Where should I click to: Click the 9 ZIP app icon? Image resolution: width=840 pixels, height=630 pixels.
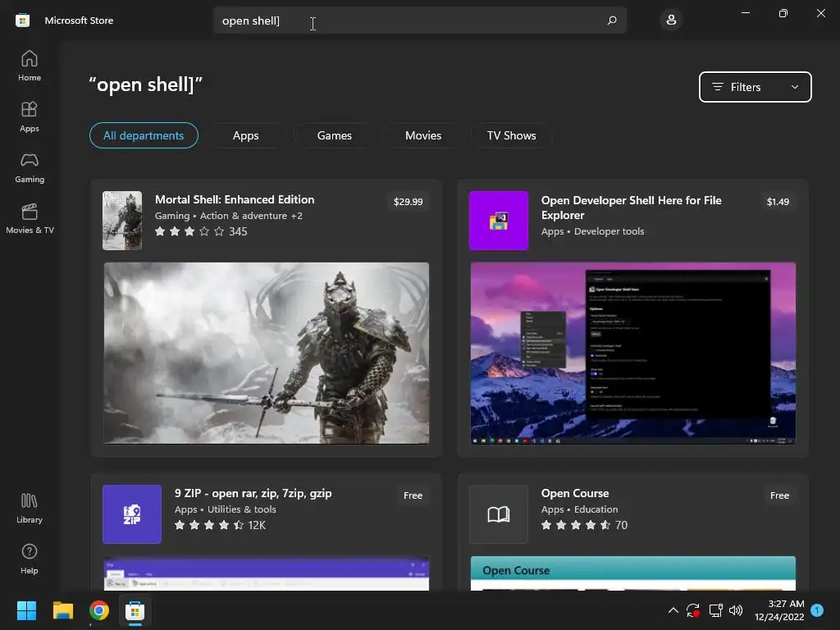132,514
